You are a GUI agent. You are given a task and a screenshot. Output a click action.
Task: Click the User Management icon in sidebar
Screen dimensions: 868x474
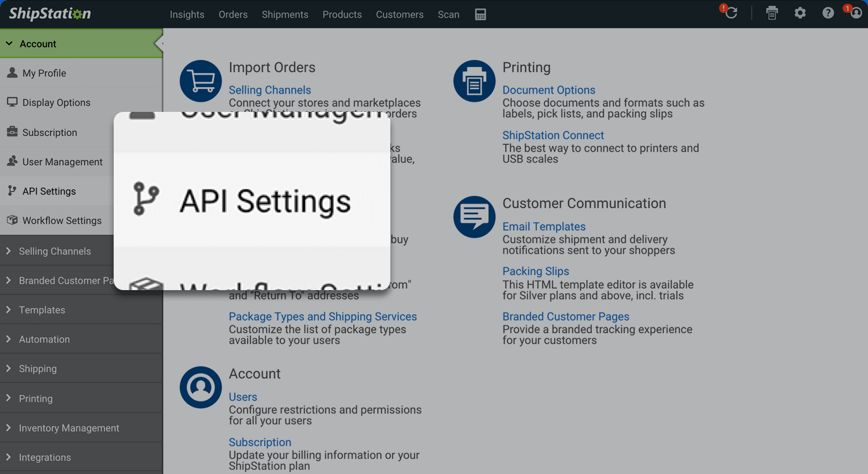[x=12, y=161]
